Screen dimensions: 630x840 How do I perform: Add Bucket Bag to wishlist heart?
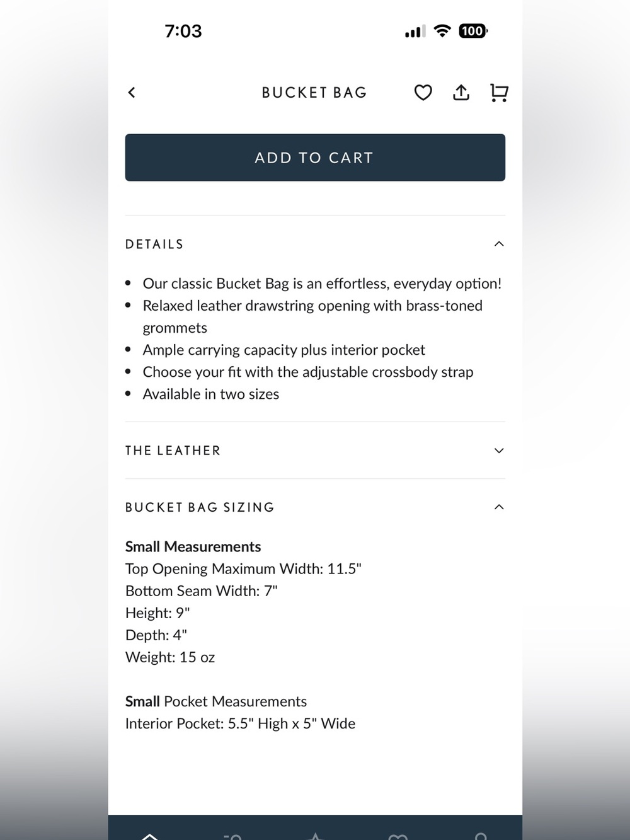[x=423, y=93]
